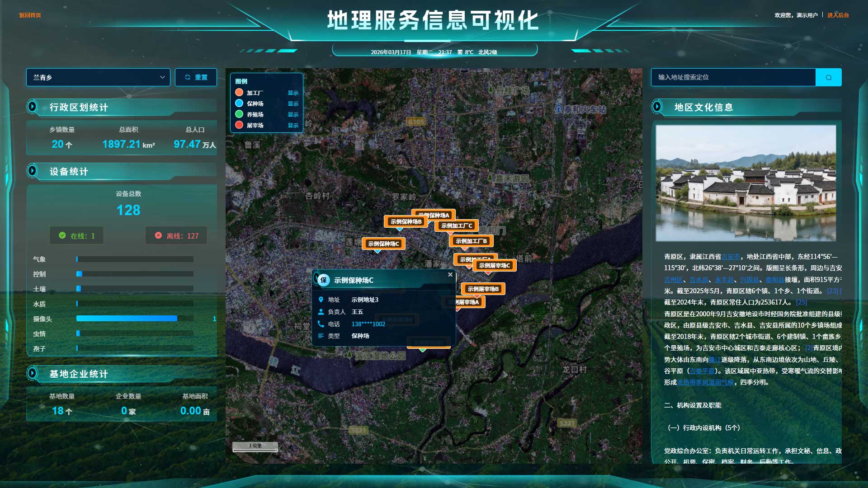Click the 行政区划统计 panel header icon
The height and width of the screenshot is (488, 868).
click(x=32, y=107)
